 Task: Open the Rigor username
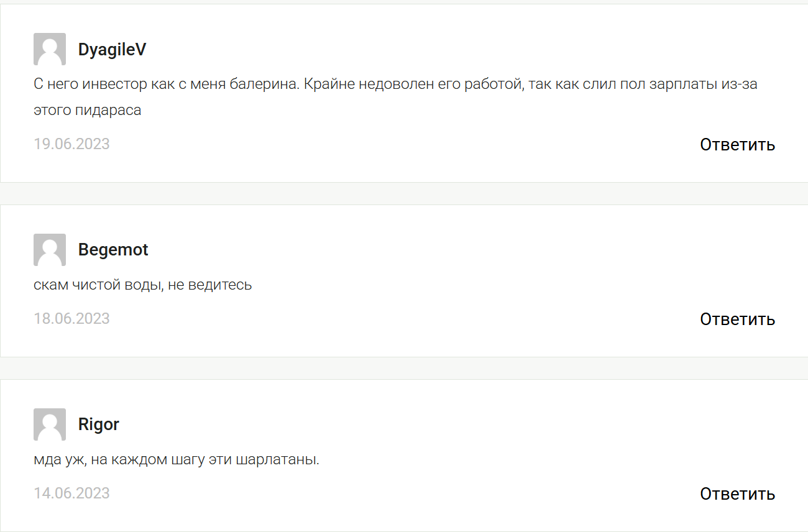(98, 424)
